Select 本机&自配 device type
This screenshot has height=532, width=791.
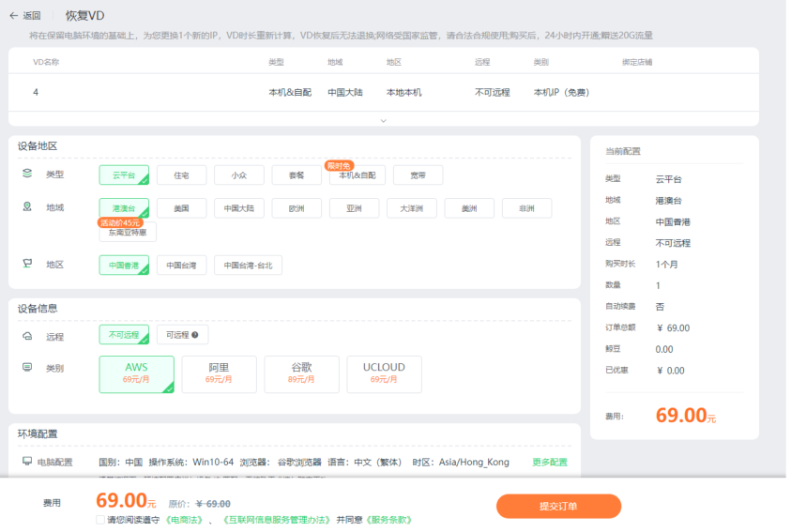pos(357,175)
